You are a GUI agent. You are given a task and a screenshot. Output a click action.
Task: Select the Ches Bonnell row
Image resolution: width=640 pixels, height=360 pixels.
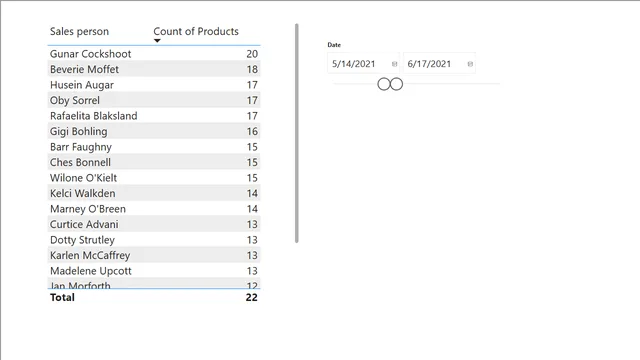tap(154, 162)
